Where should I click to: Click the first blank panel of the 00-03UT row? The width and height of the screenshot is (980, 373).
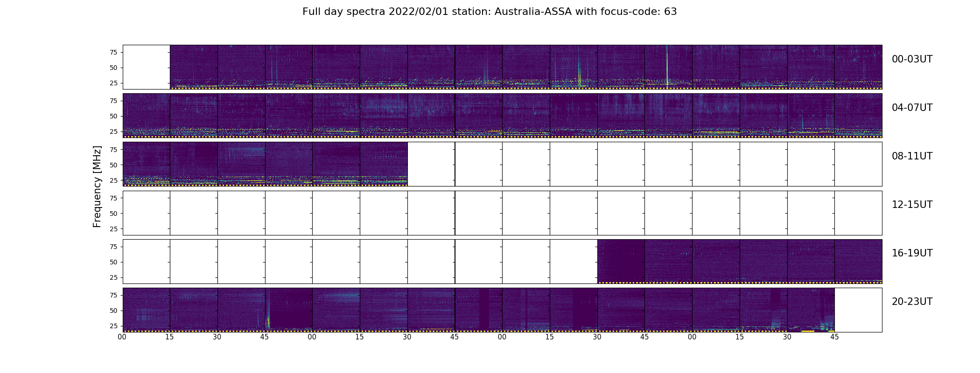147,67
